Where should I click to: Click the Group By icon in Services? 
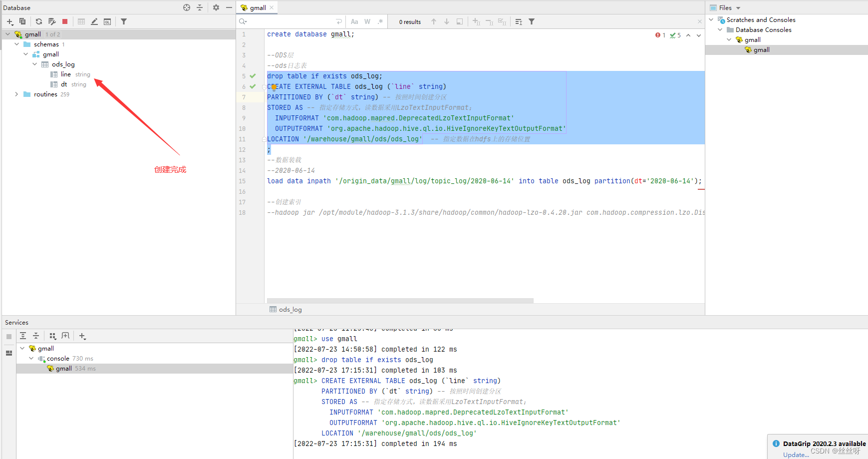click(x=53, y=336)
